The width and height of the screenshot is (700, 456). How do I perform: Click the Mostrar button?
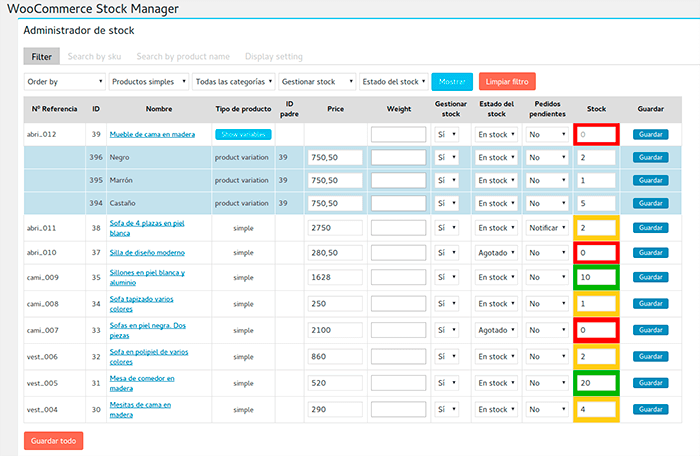[x=452, y=82]
